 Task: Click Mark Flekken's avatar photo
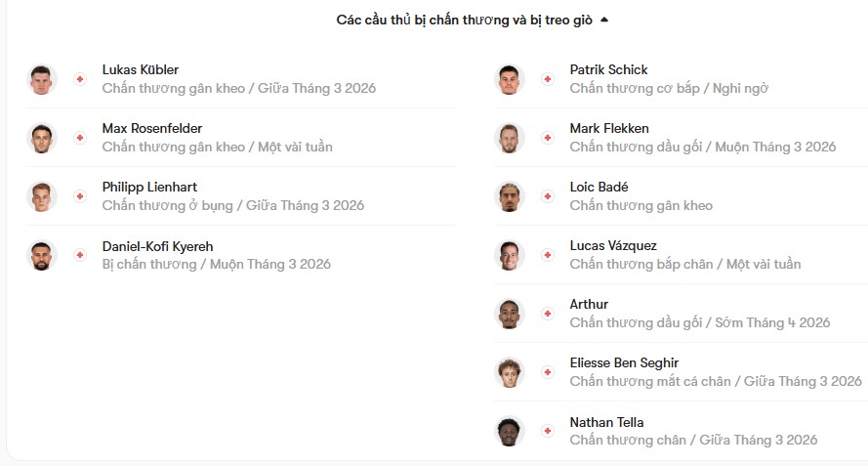click(x=510, y=138)
